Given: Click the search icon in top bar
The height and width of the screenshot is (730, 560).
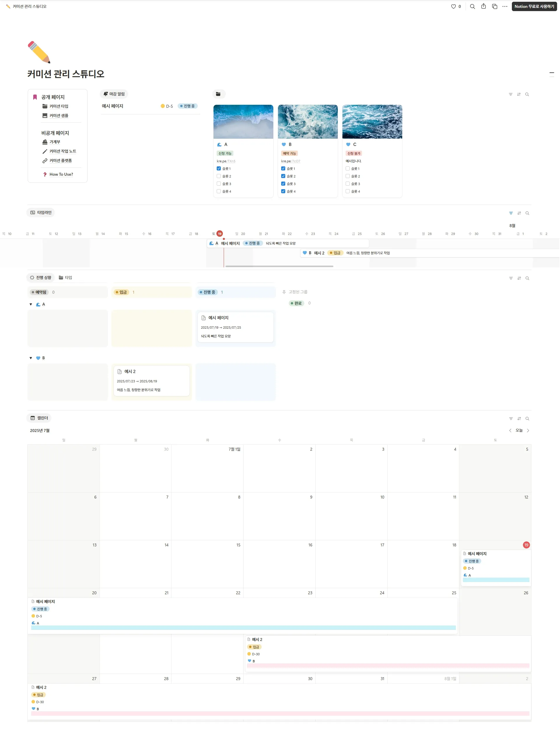Looking at the screenshot, I should 472,6.
